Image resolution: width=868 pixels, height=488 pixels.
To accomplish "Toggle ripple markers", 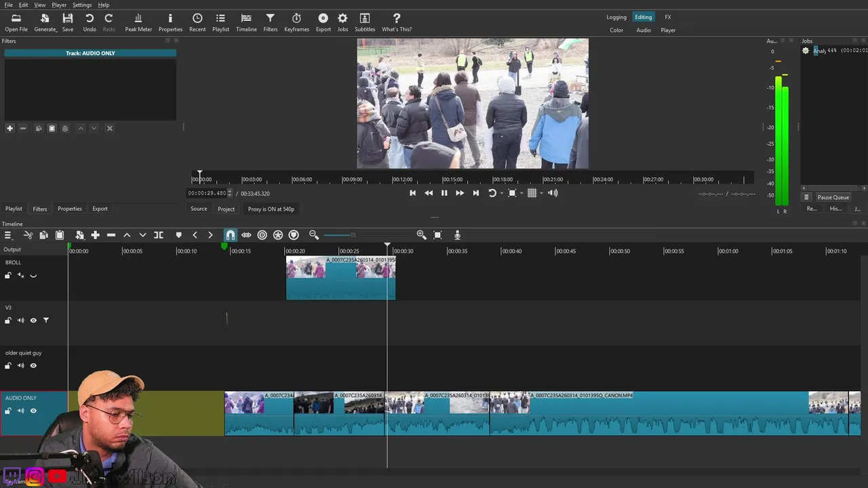I will pos(294,235).
